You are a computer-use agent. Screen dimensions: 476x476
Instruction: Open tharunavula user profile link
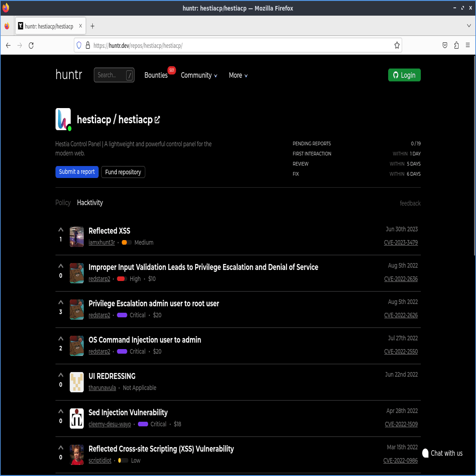click(102, 388)
